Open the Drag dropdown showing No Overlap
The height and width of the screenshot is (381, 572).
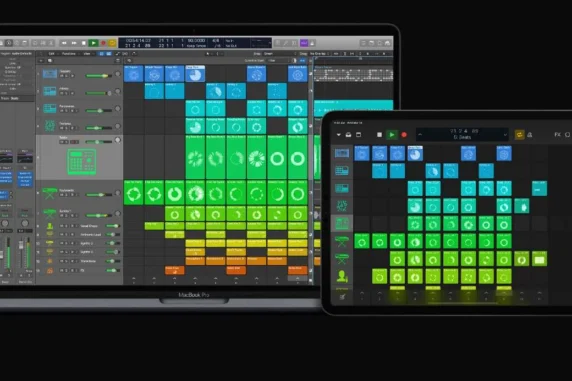click(x=320, y=54)
